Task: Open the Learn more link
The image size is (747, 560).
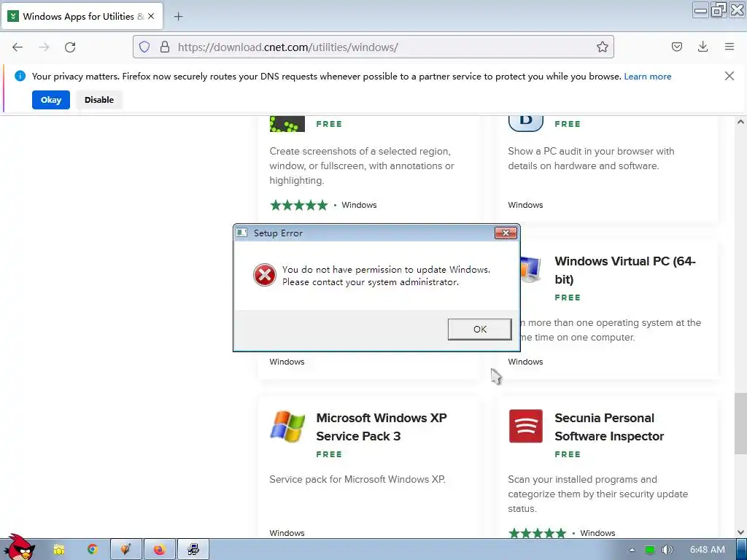Action: [648, 76]
